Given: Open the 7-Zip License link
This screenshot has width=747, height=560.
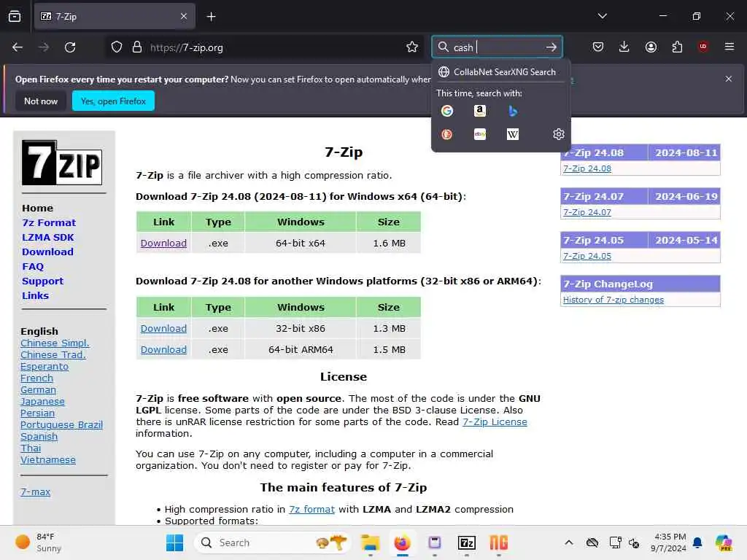Looking at the screenshot, I should pyautogui.click(x=495, y=422).
